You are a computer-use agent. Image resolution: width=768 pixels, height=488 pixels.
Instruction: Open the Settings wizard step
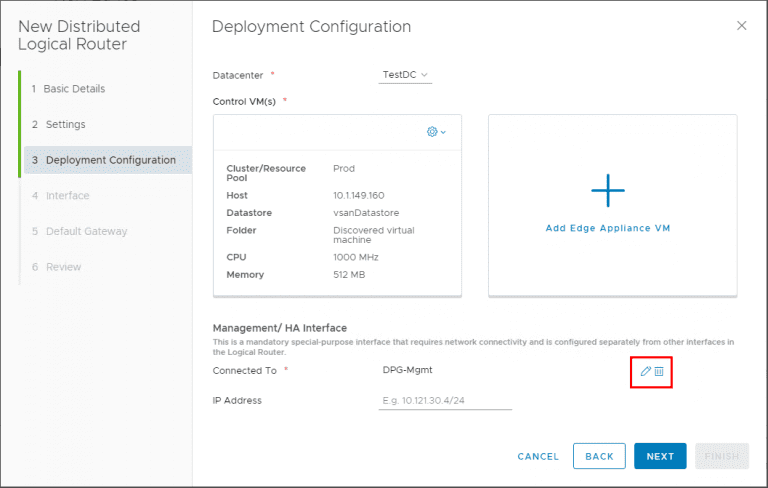pos(65,125)
